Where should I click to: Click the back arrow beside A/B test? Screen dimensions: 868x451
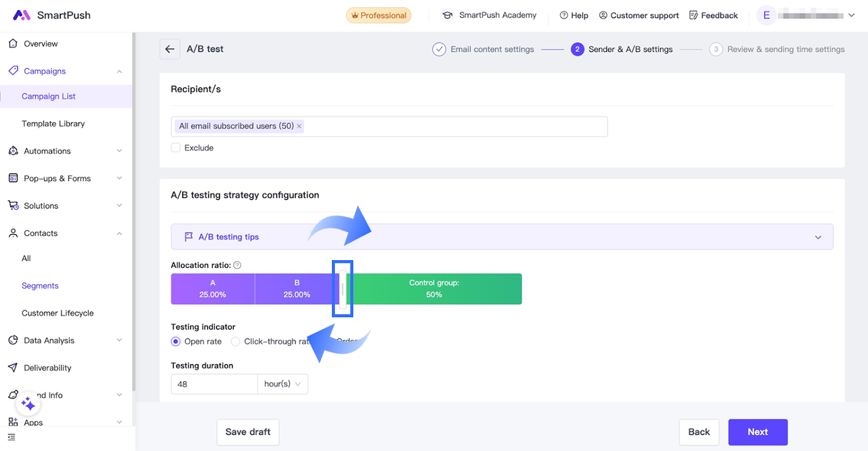coord(170,49)
